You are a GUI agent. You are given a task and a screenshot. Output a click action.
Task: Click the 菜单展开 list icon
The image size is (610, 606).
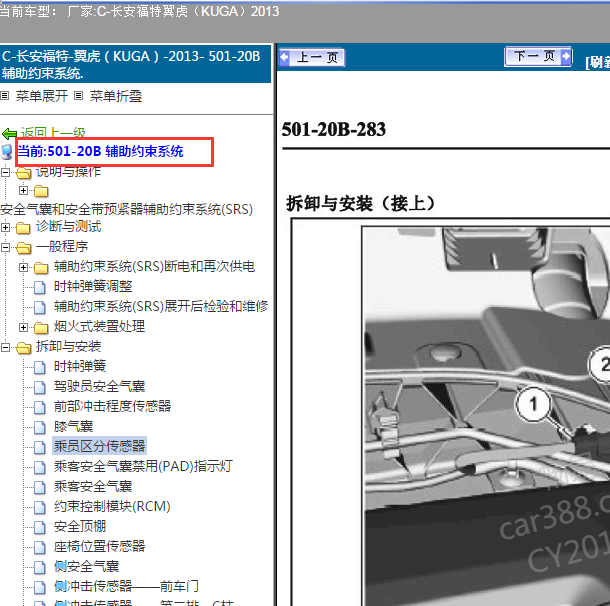click(x=5, y=96)
